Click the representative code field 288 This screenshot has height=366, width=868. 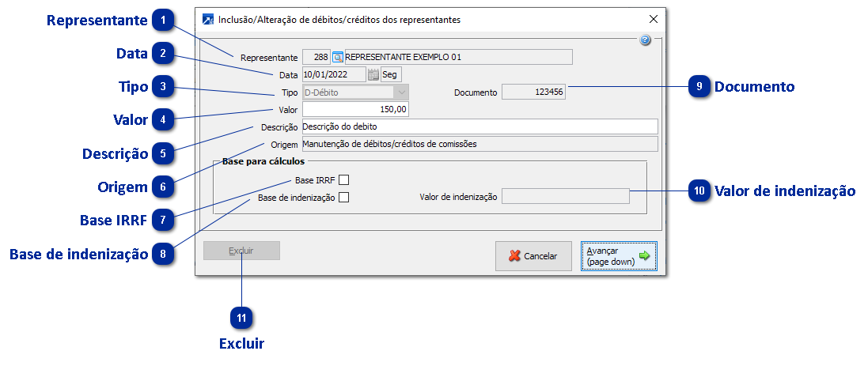coord(316,57)
